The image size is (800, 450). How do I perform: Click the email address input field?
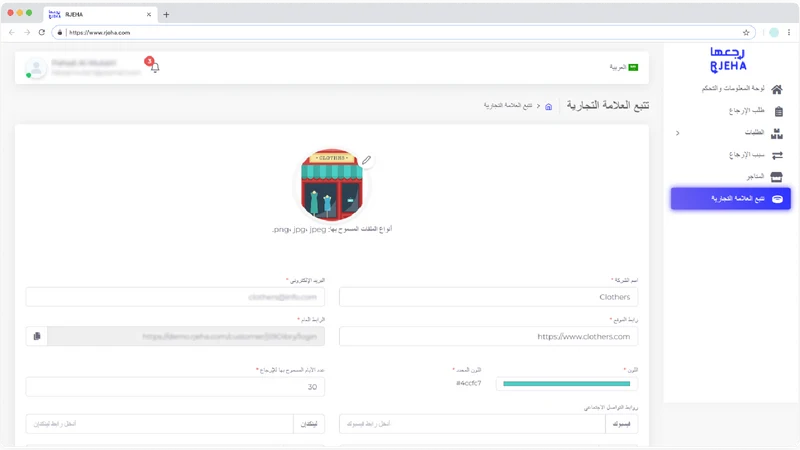pos(175,297)
